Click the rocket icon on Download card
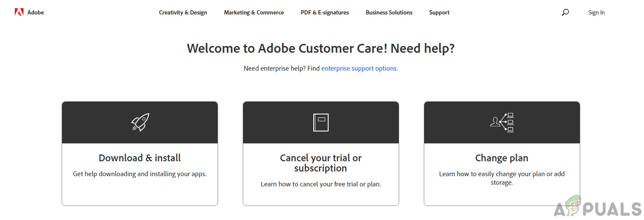Image resolution: width=644 pixels, height=220 pixels. click(140, 122)
